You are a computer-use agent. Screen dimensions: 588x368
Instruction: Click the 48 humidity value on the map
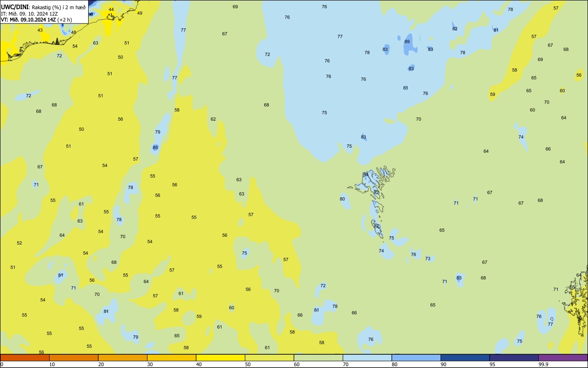click(73, 32)
